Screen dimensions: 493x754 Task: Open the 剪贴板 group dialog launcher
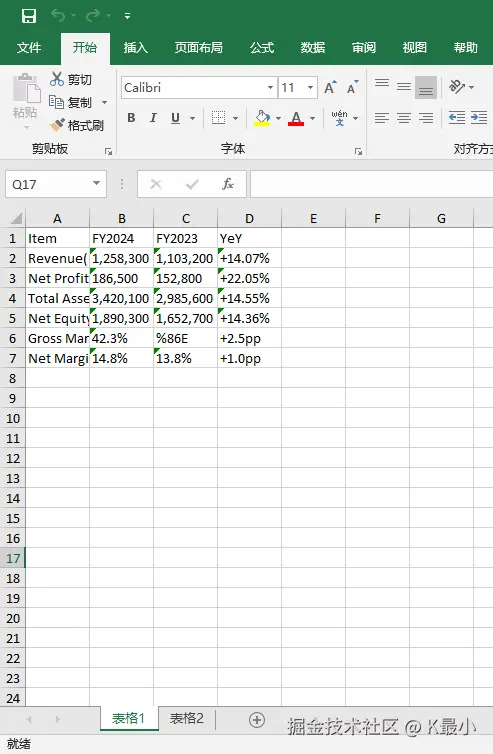click(x=108, y=151)
